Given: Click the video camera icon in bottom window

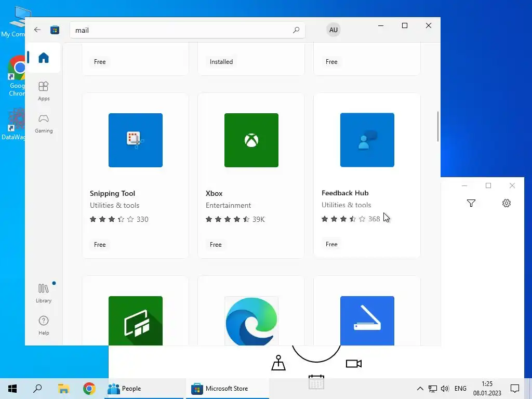Looking at the screenshot, I should point(353,364).
